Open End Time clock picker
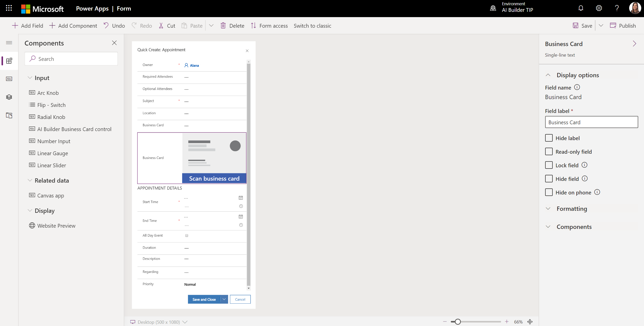644x326 pixels. 241,225
